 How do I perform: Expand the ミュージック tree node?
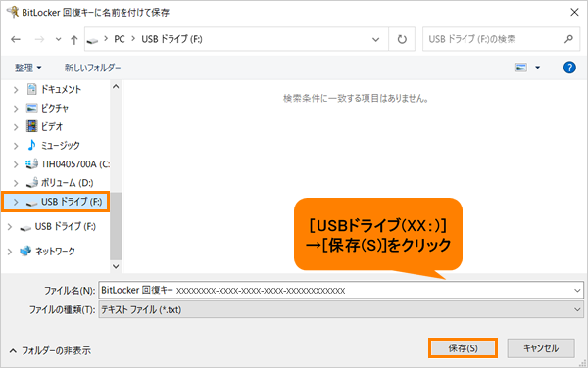coord(16,146)
